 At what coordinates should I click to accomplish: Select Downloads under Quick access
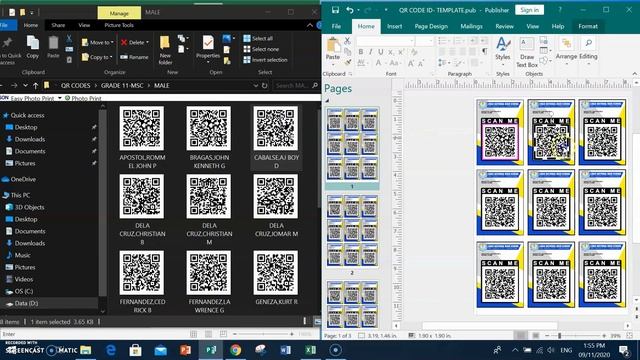29,139
